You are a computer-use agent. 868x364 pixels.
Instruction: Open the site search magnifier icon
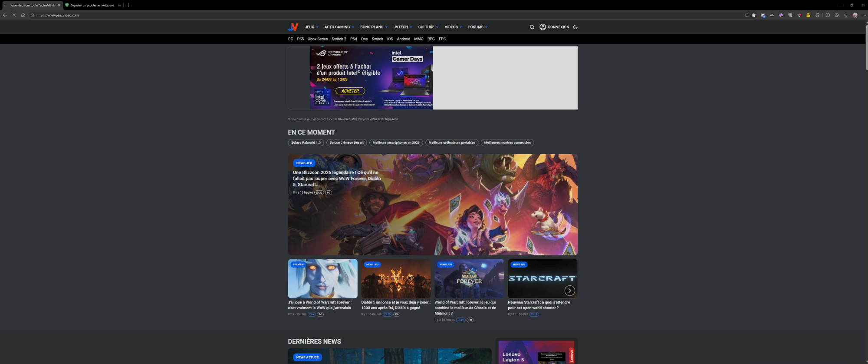click(532, 27)
